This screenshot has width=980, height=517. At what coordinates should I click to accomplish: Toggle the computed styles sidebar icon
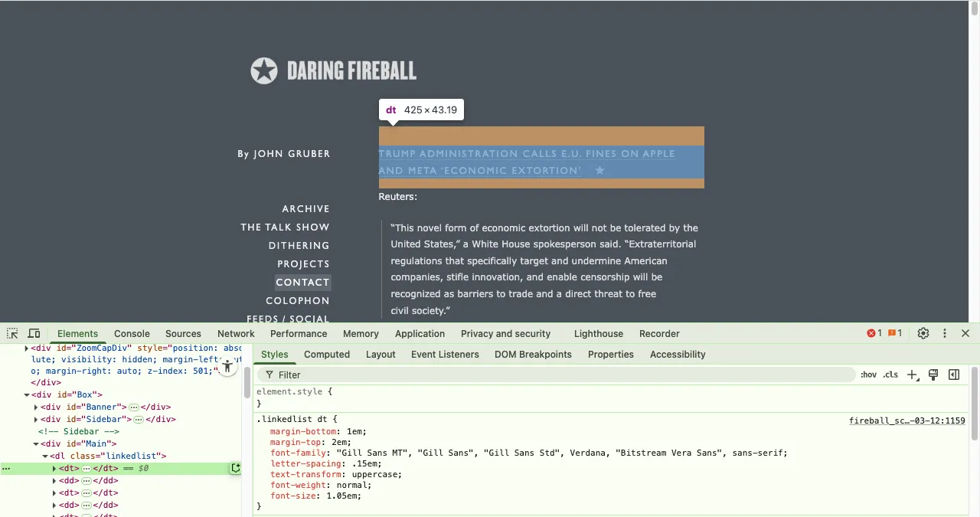tap(954, 375)
